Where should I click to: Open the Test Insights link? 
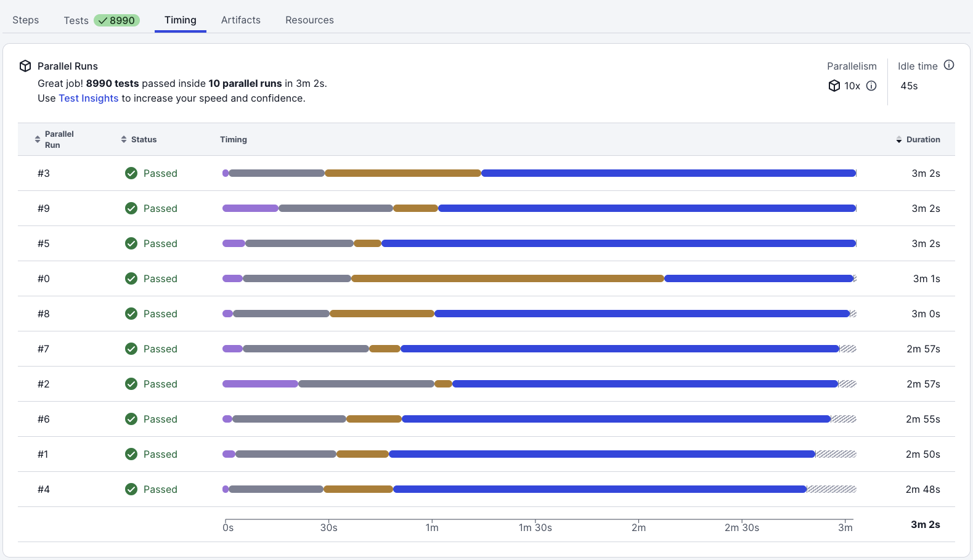pyautogui.click(x=88, y=98)
